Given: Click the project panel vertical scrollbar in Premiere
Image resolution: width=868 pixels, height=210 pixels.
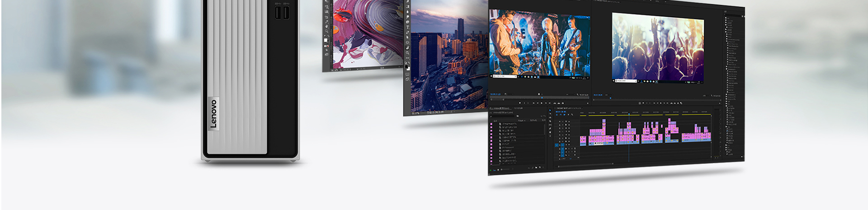Looking at the screenshot, I should coord(545,129).
